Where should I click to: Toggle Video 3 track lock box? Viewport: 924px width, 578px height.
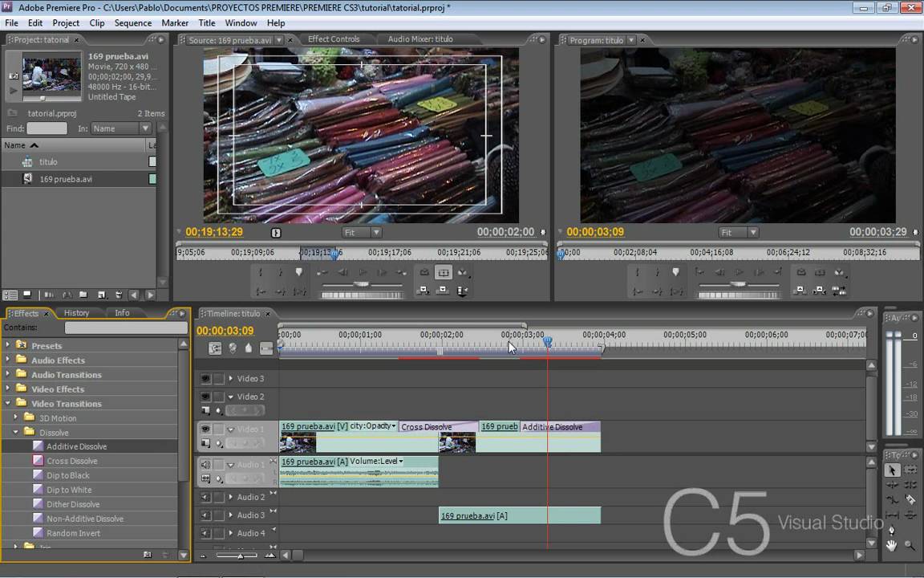coord(219,379)
